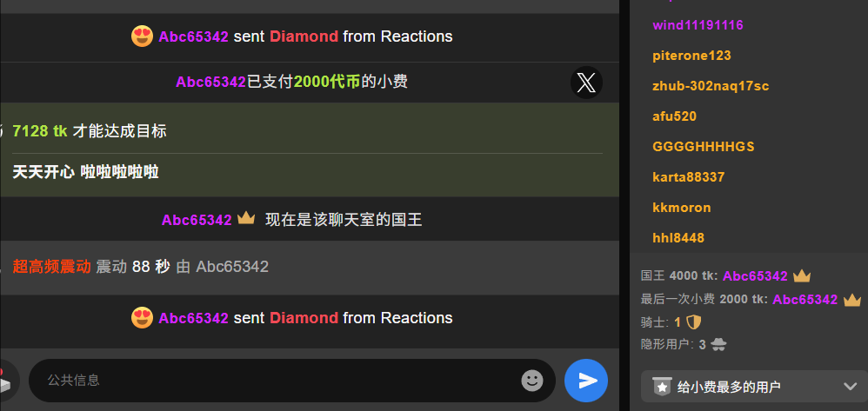Open the 给小费最多的用户 selector
The height and width of the screenshot is (411, 868).
755,386
